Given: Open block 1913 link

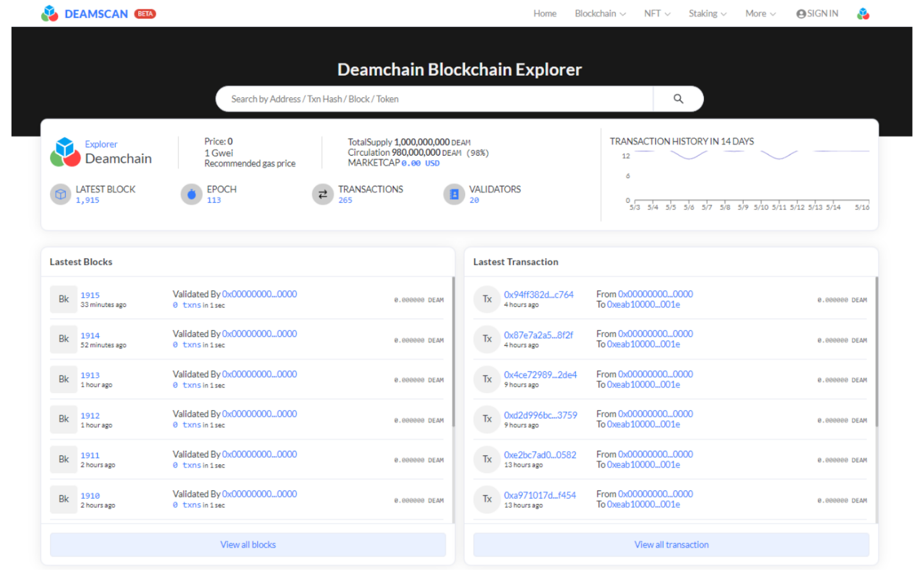Looking at the screenshot, I should coord(90,375).
